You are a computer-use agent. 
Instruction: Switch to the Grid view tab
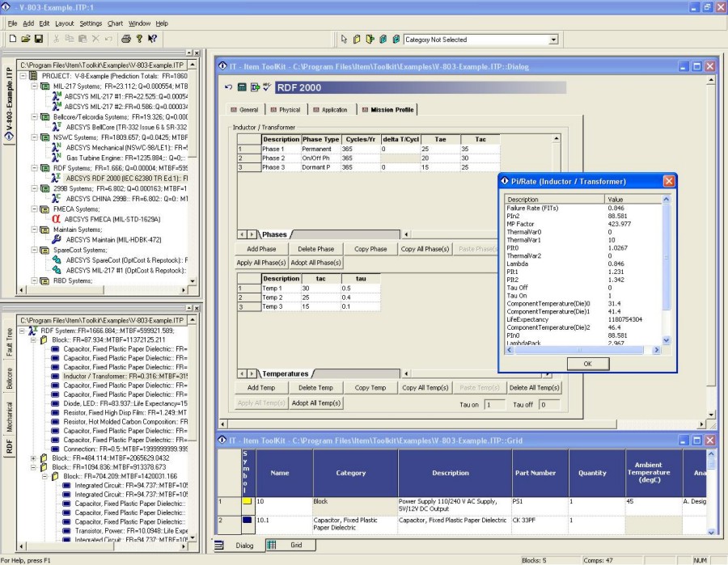click(x=291, y=545)
